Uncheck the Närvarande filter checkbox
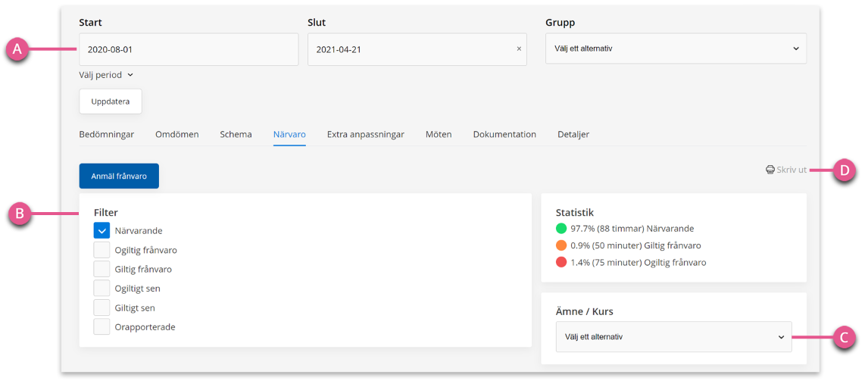Image resolution: width=868 pixels, height=384 pixels. coord(101,231)
